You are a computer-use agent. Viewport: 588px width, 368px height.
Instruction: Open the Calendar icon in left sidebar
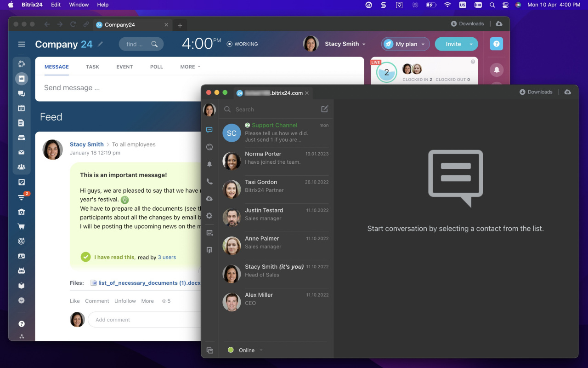point(22,108)
